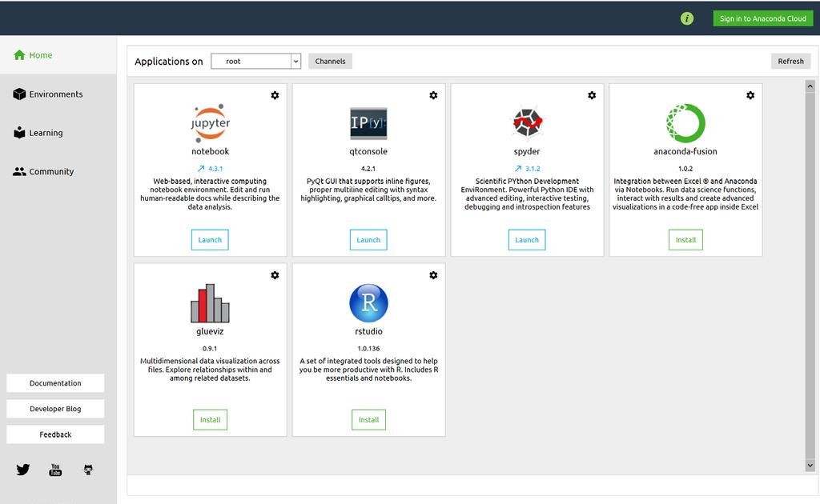The image size is (820, 504).
Task: Click the 'anaconda-fusion' app title
Action: tap(685, 151)
